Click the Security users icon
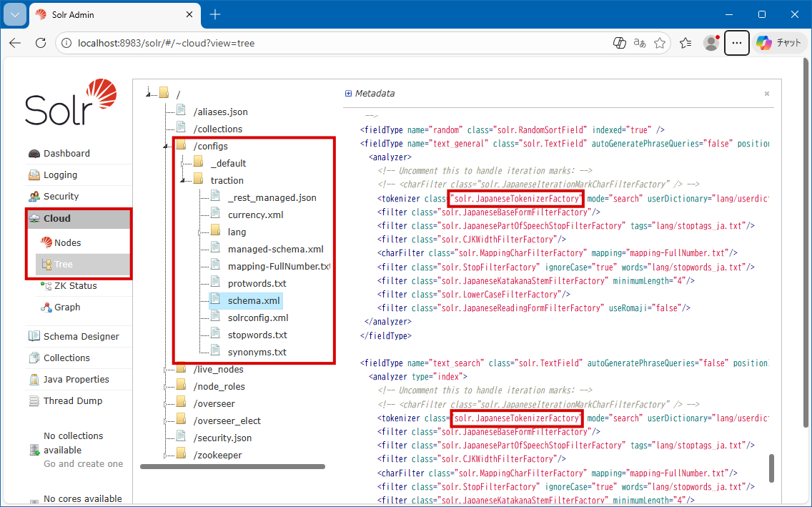This screenshot has width=812, height=507. pyautogui.click(x=34, y=197)
